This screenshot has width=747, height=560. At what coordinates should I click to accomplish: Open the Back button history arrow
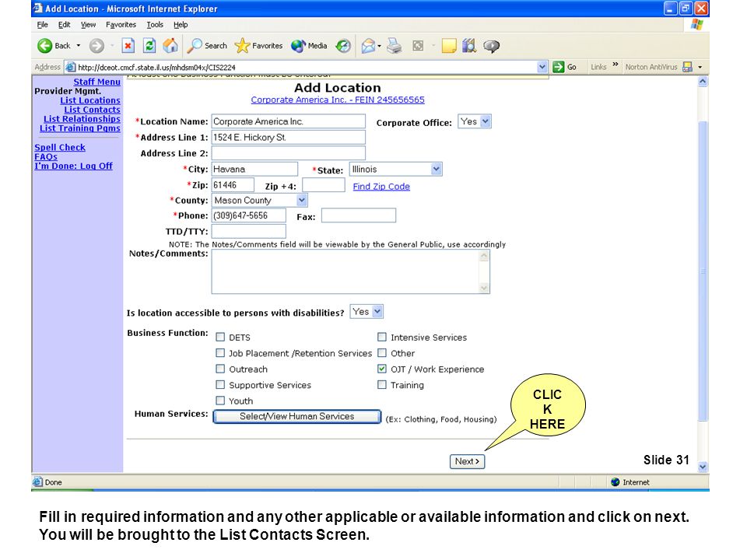pos(78,46)
